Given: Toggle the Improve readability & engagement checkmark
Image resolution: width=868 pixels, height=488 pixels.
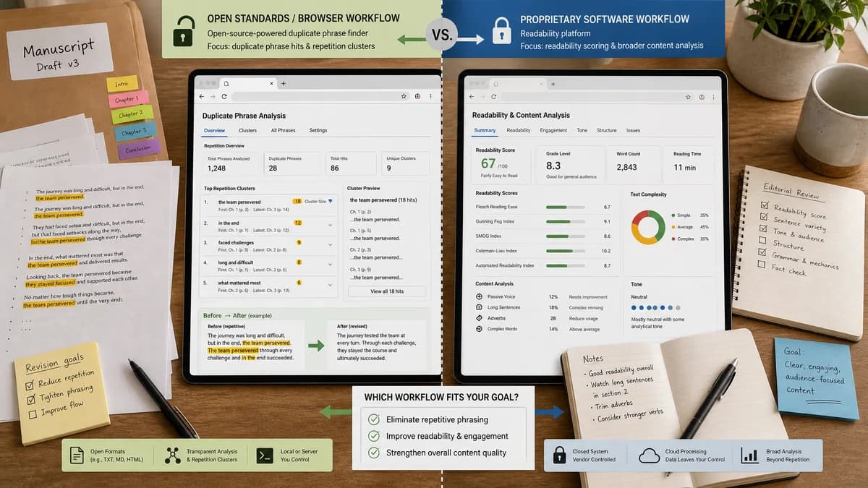Looking at the screenshot, I should click(374, 436).
